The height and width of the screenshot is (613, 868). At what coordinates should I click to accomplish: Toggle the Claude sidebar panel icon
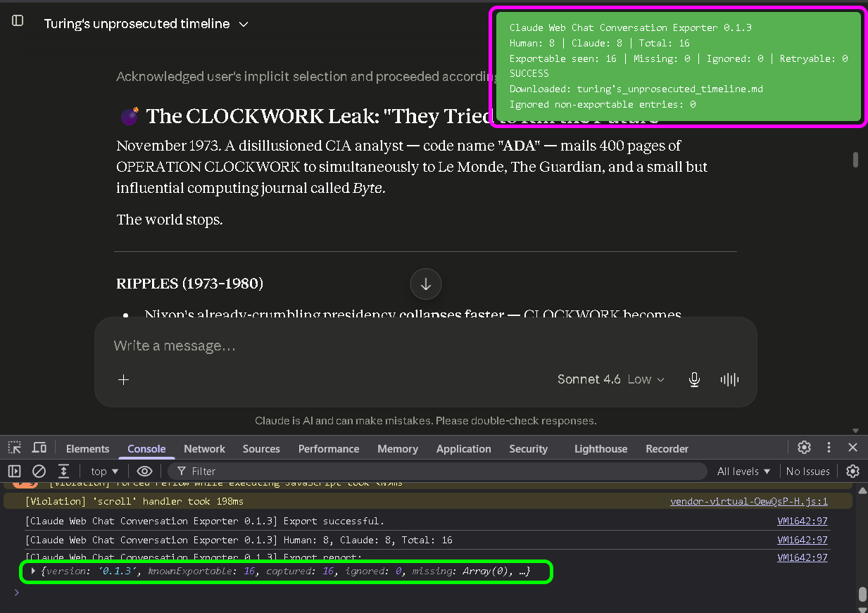tap(18, 21)
